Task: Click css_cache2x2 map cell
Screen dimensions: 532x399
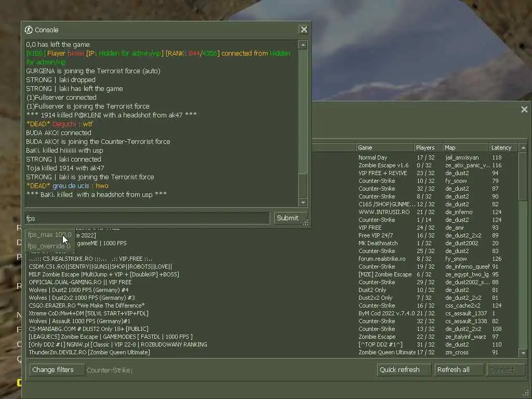Action: click(463, 305)
